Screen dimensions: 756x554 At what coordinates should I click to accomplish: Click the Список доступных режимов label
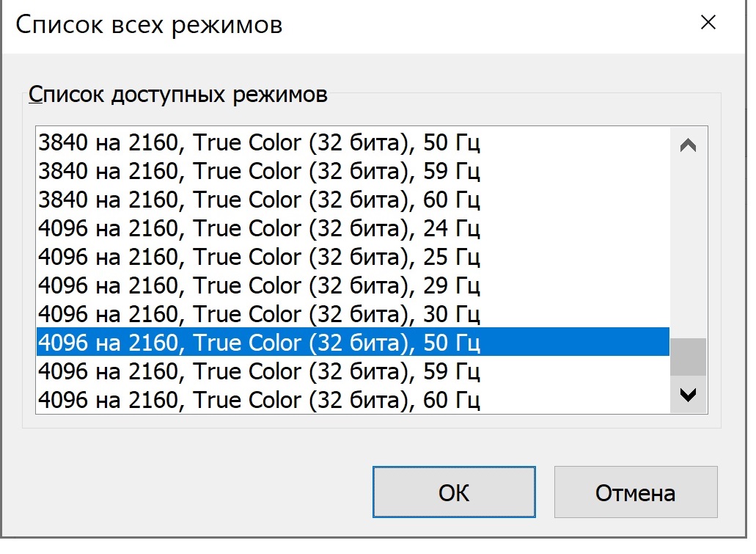(177, 95)
